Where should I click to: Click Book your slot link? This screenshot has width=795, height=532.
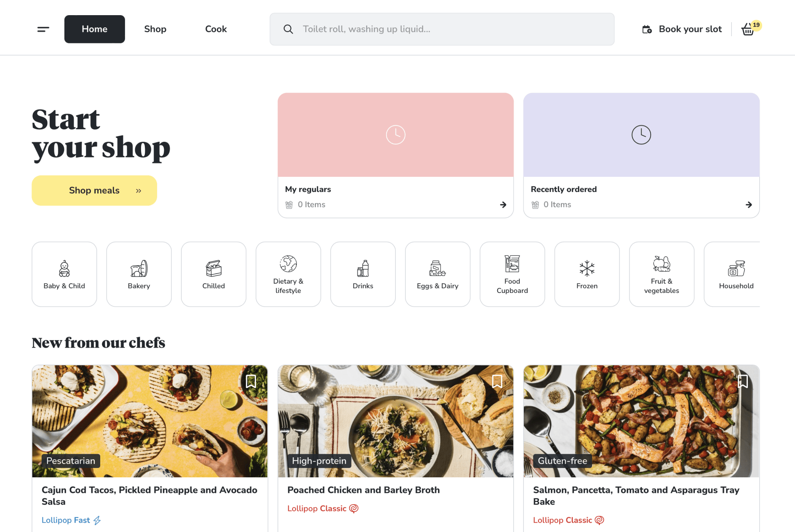(x=682, y=29)
